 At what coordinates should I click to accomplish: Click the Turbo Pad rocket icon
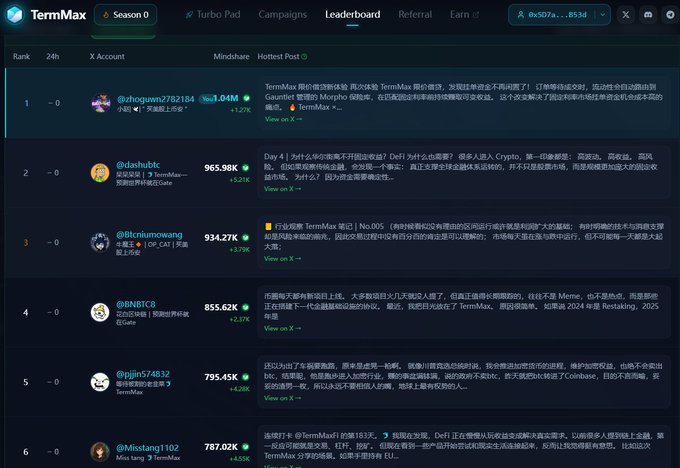[189, 15]
